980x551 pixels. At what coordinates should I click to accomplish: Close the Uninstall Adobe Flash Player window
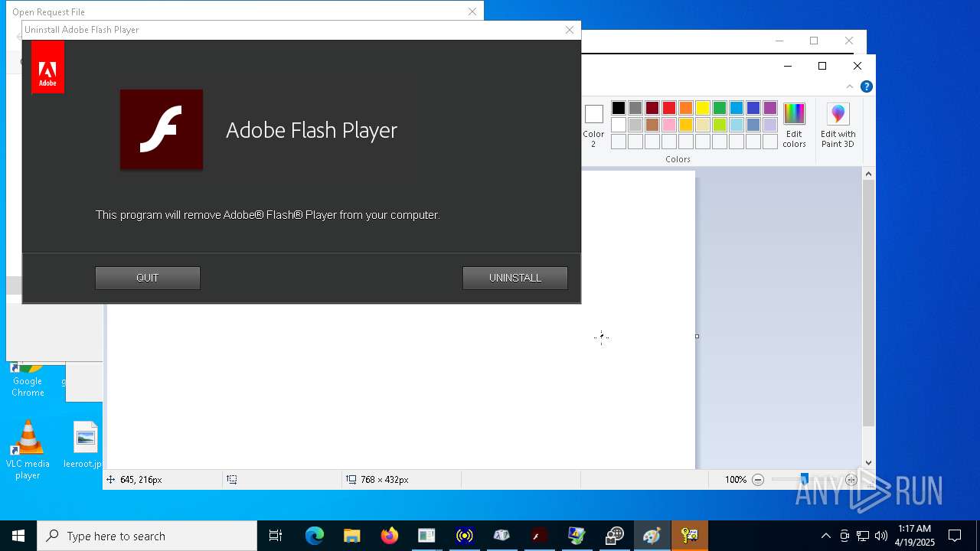569,30
